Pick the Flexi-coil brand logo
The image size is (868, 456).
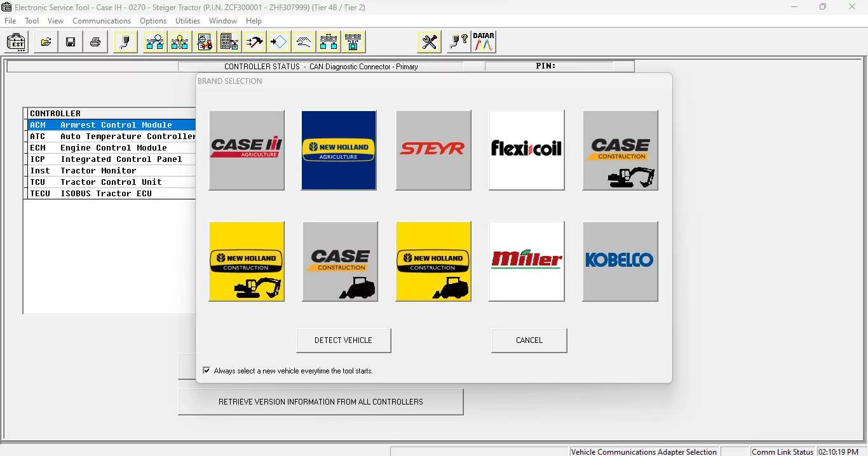pyautogui.click(x=526, y=151)
